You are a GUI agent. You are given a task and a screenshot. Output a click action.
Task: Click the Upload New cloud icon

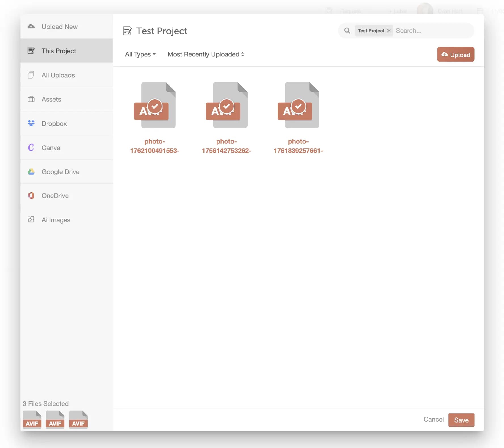pyautogui.click(x=31, y=26)
